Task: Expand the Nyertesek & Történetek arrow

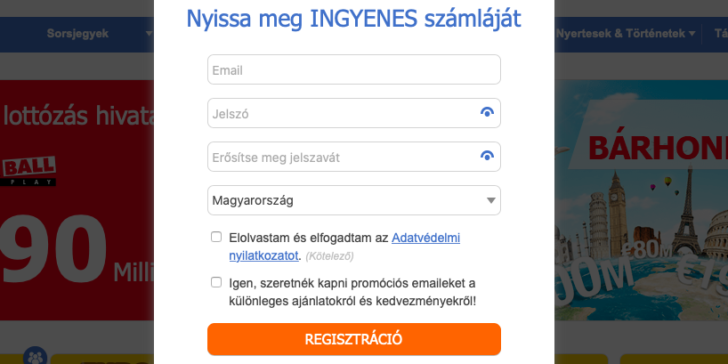Action: click(692, 33)
